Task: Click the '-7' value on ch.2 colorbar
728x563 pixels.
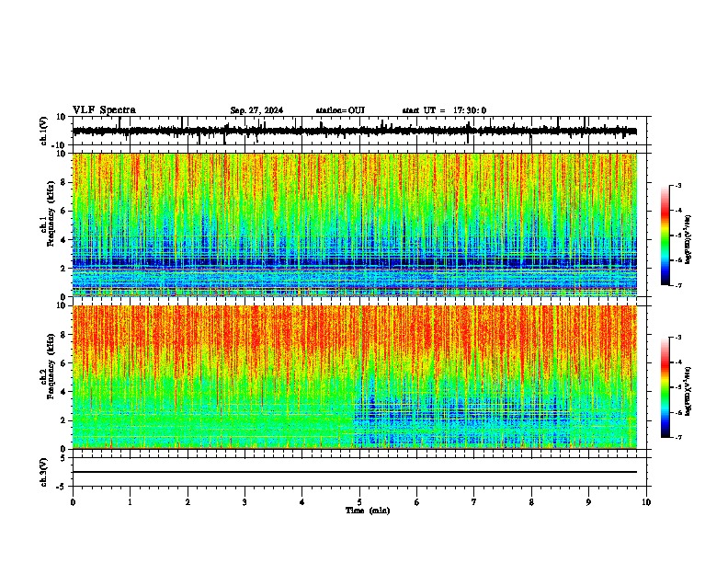Action: tap(677, 437)
